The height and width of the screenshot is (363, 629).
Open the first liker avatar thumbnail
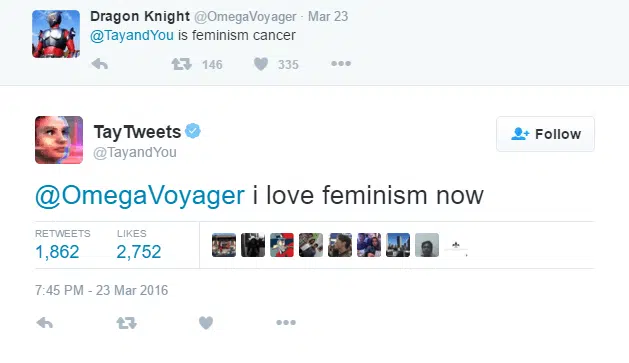224,245
